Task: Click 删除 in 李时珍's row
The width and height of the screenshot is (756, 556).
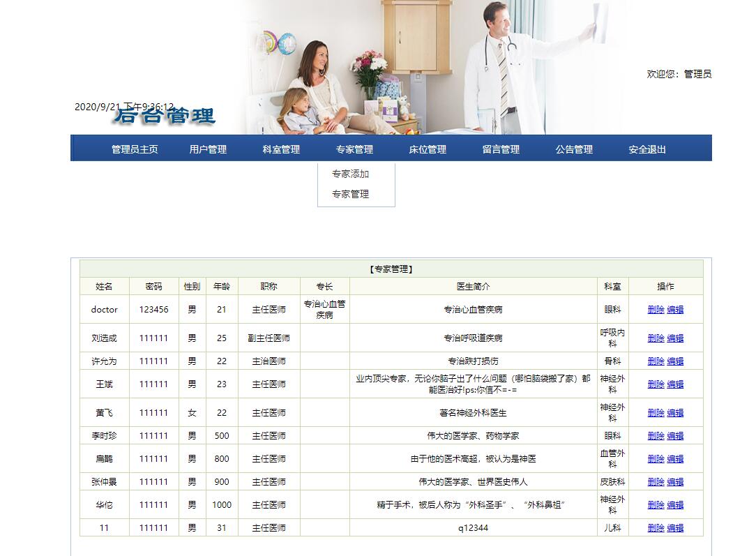Action: pos(656,435)
